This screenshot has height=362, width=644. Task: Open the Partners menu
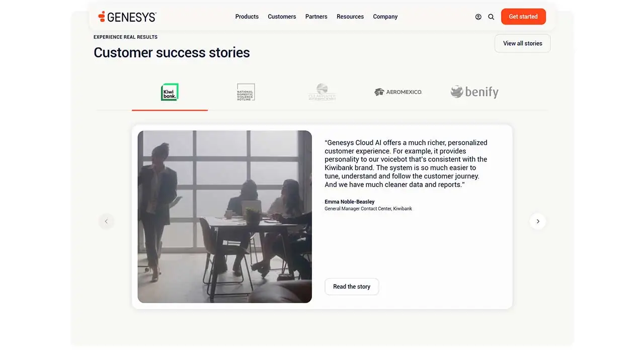coord(316,17)
